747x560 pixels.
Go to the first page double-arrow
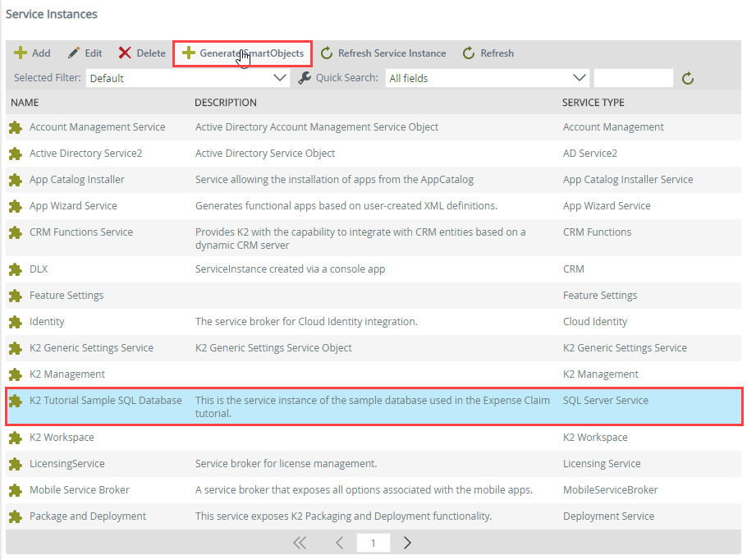[x=300, y=543]
